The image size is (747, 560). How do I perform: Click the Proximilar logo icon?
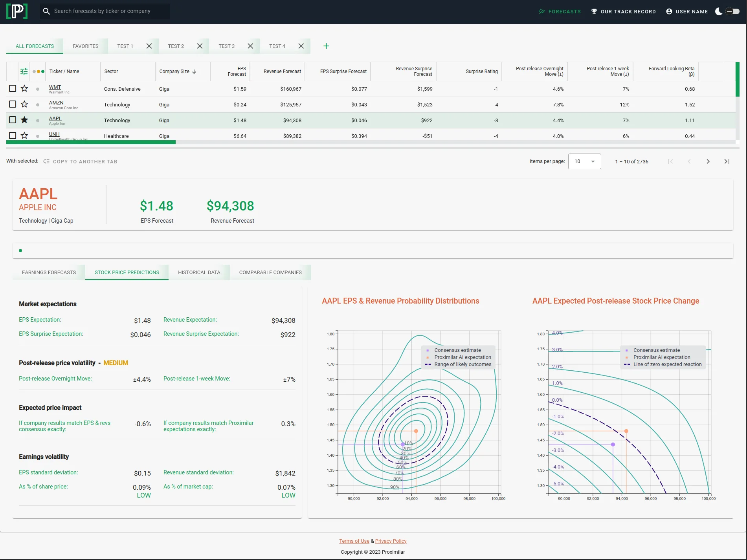(17, 11)
